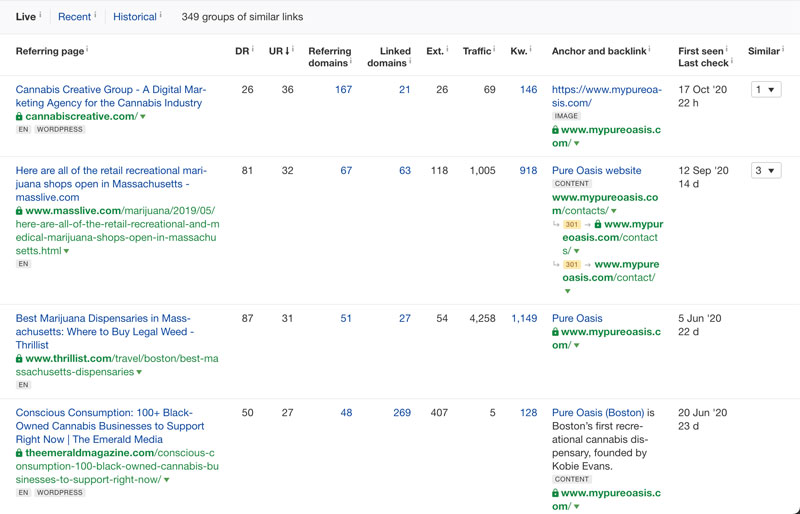Click keyword count 1,149
The width and height of the screenshot is (800, 514).
(x=523, y=319)
